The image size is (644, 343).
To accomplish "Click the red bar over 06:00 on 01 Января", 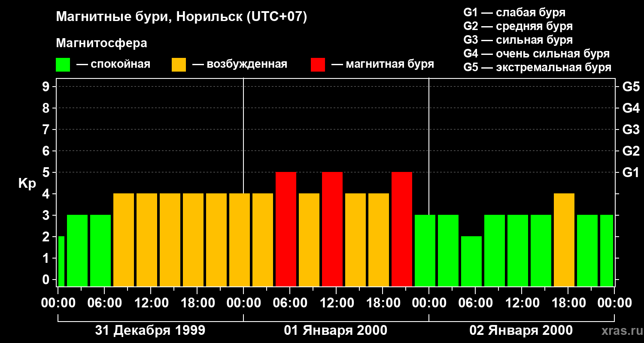I will point(286,229).
